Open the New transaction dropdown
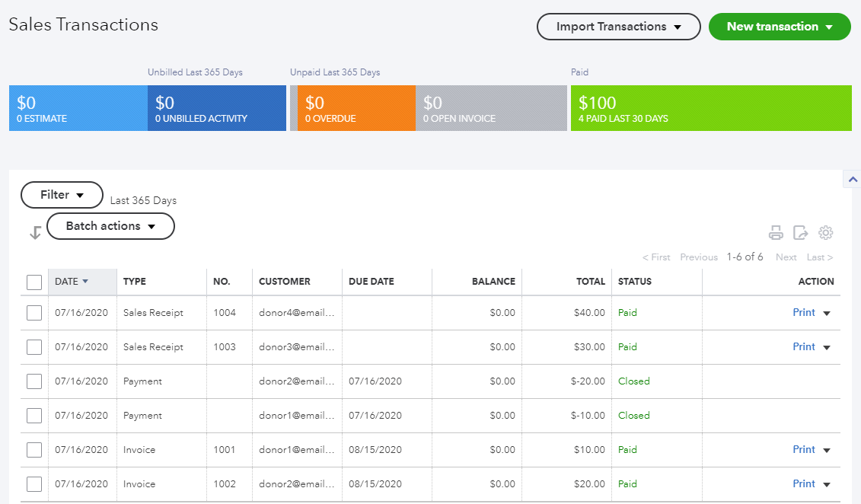 click(x=779, y=27)
